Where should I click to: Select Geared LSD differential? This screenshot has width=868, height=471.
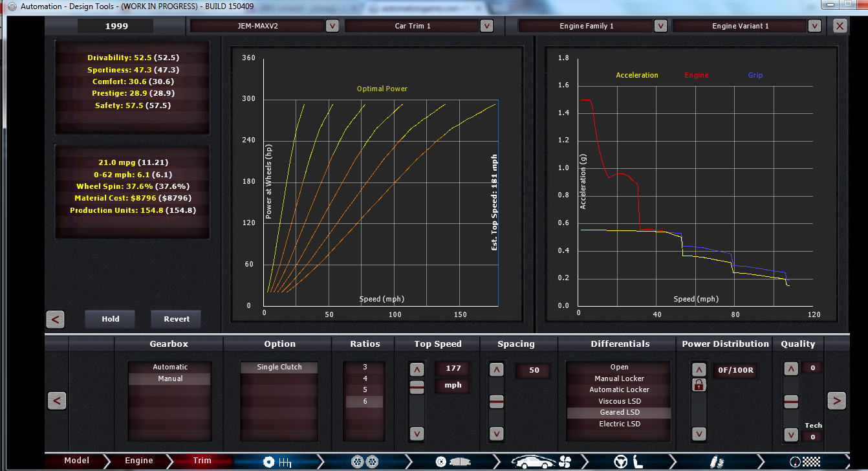619,412
